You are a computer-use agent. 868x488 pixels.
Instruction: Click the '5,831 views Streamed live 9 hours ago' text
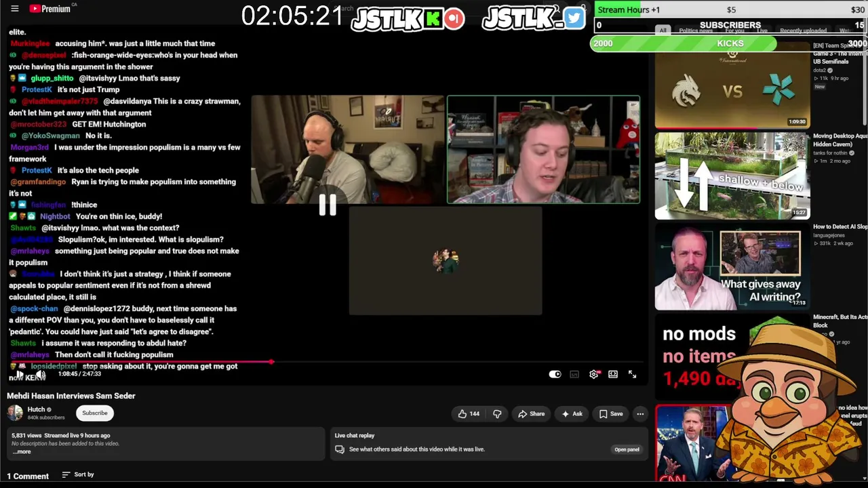click(x=61, y=436)
